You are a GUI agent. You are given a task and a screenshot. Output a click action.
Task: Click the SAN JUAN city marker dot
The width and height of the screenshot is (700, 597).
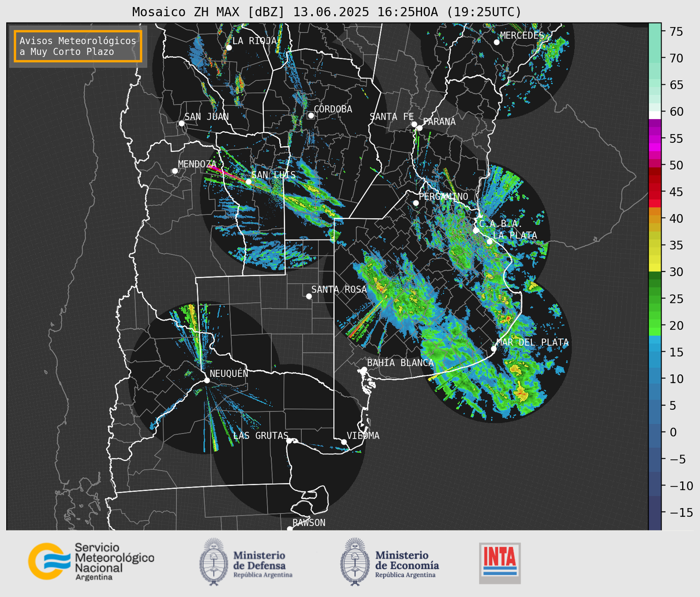click(181, 123)
